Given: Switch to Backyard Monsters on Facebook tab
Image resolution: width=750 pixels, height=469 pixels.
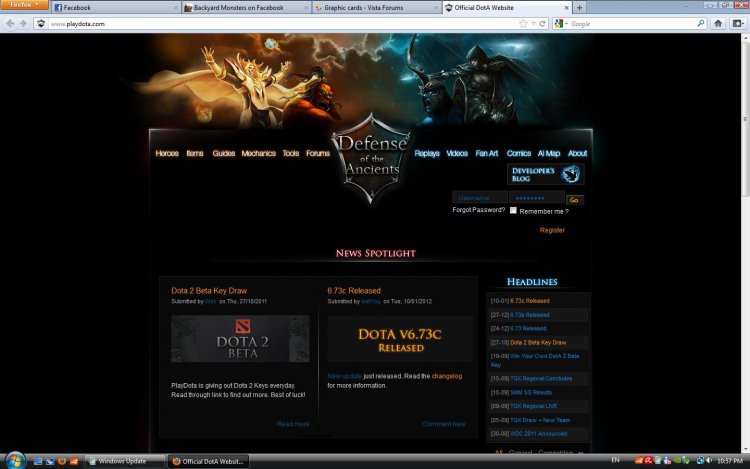Looking at the screenshot, I should click(246, 8).
